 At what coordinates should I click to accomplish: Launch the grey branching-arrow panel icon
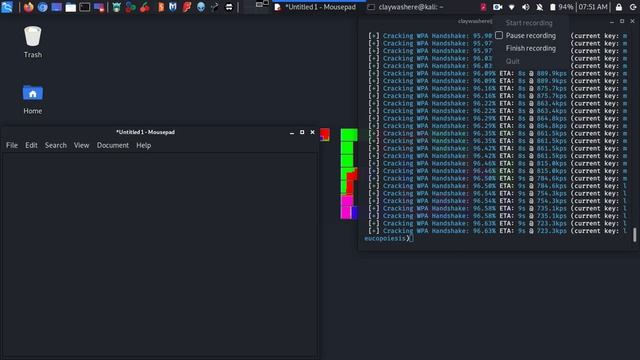point(215,7)
